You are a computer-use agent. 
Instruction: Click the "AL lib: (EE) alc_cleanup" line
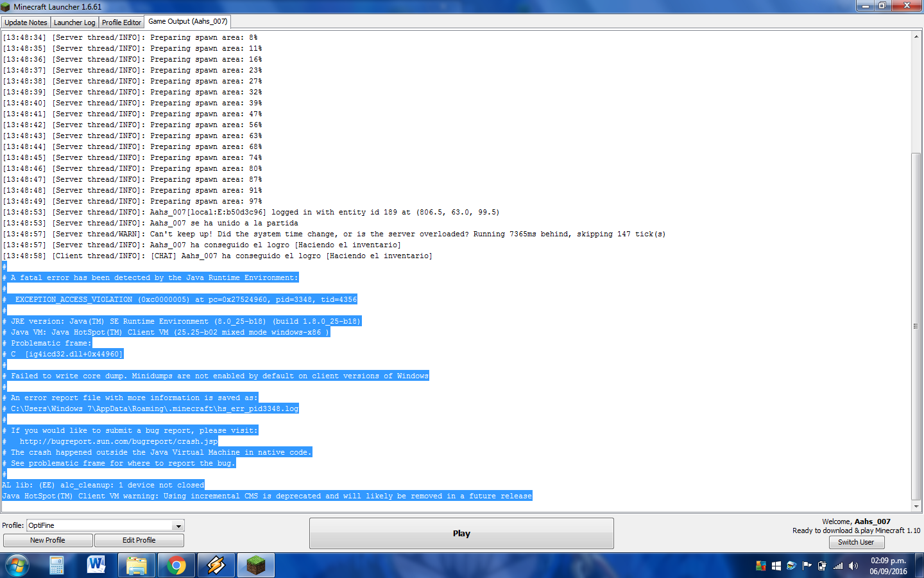pyautogui.click(x=103, y=486)
